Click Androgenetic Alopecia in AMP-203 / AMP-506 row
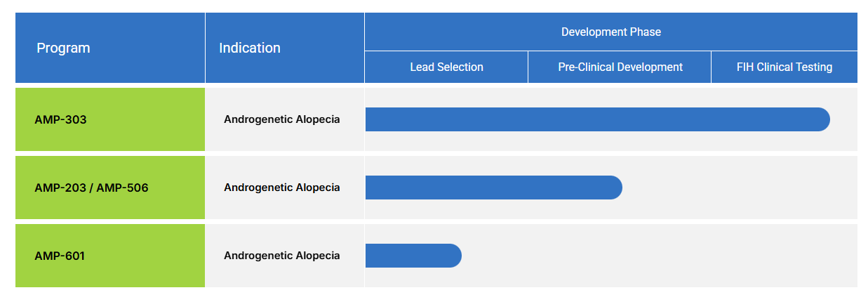868x302 pixels. [281, 188]
